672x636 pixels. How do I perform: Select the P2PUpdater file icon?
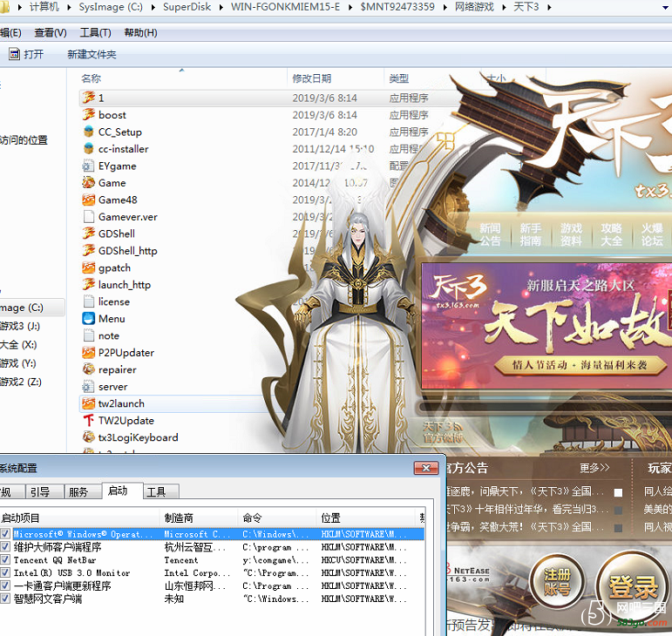(x=89, y=353)
